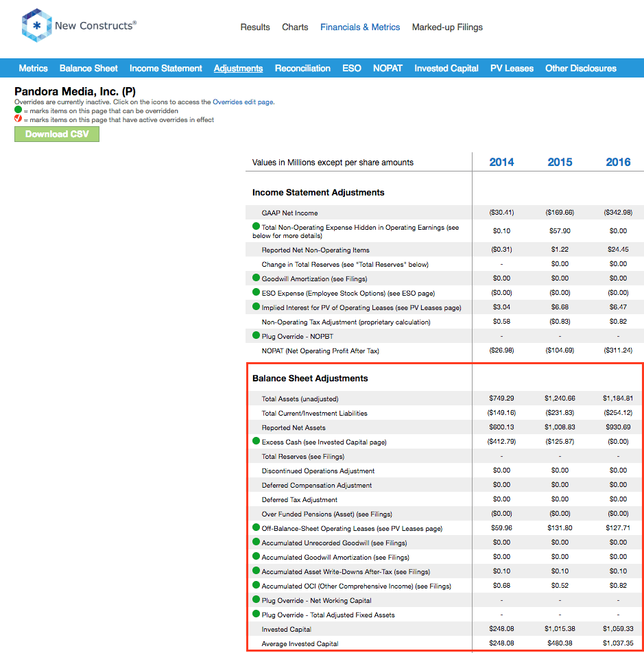Click override dot for Accumulated Unrecorded Goodwill
644x653 pixels.
256,542
